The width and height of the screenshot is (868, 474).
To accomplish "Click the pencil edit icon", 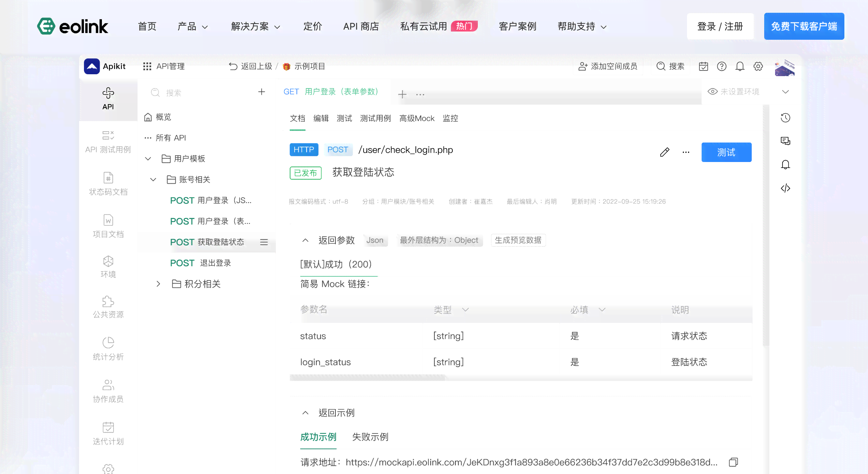I will click(x=665, y=152).
